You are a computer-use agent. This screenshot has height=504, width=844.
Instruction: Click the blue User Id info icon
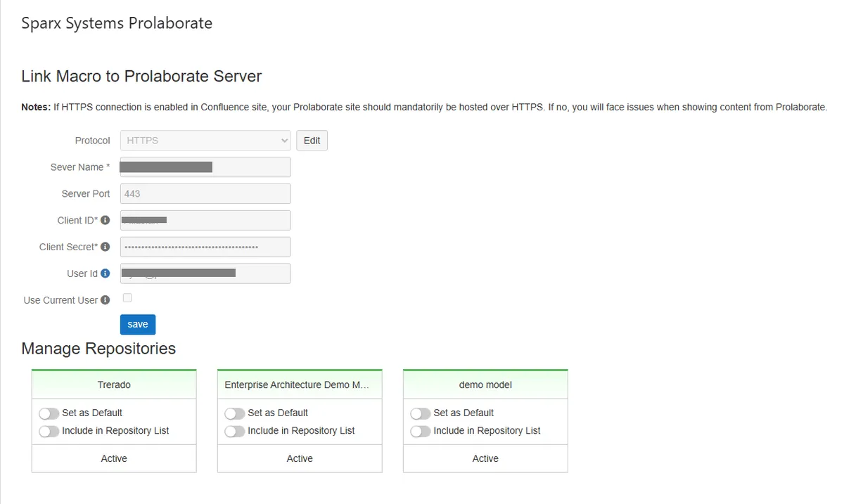coord(105,273)
